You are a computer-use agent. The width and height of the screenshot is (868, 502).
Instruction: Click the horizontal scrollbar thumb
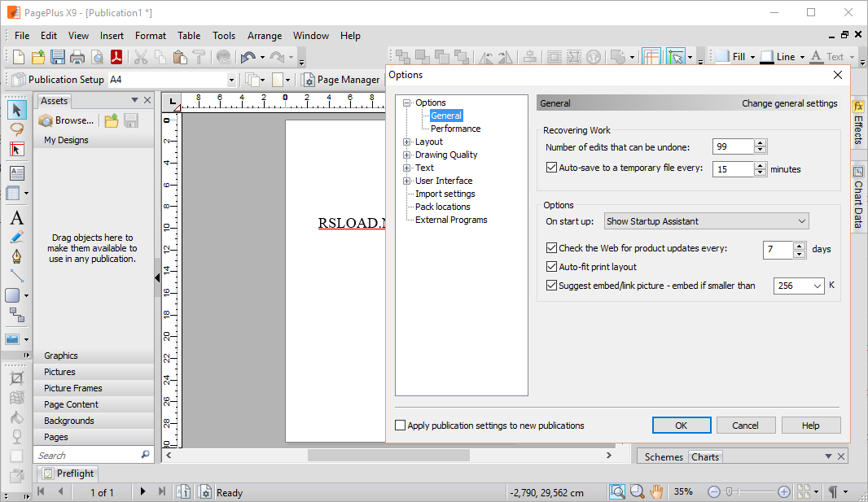click(x=388, y=455)
